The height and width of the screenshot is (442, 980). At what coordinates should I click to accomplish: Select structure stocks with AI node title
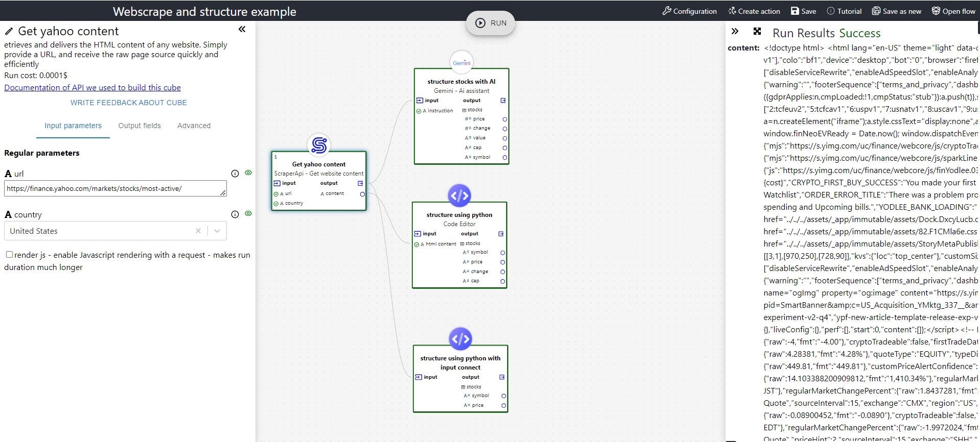coord(461,82)
